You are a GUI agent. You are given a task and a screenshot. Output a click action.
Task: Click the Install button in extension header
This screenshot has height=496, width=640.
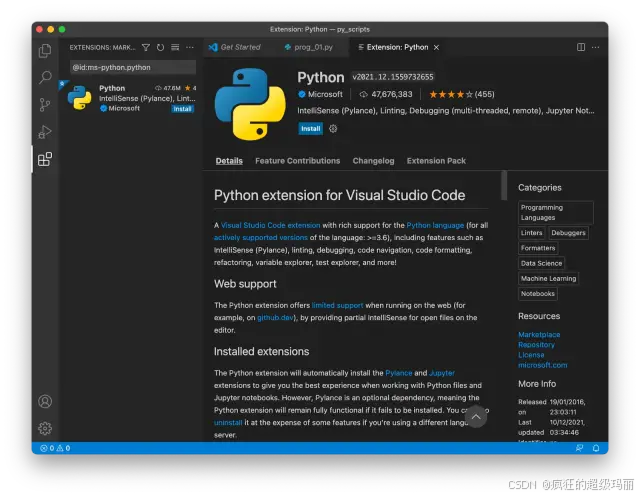point(311,129)
